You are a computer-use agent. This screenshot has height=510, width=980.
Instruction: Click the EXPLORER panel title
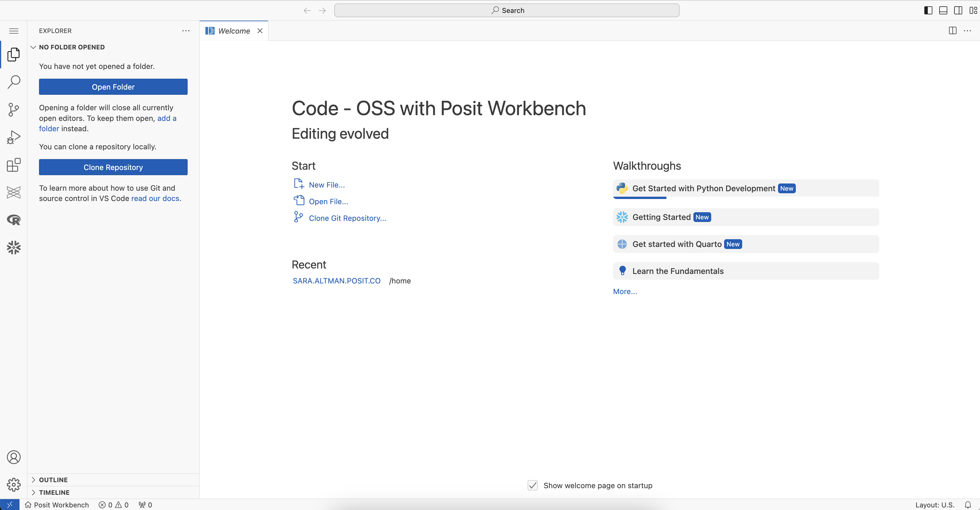click(55, 31)
